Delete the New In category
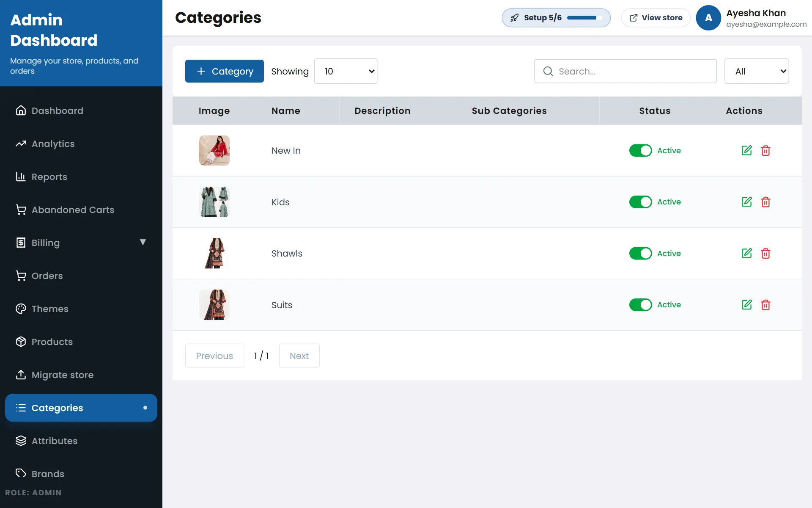This screenshot has height=508, width=812. coord(765,150)
